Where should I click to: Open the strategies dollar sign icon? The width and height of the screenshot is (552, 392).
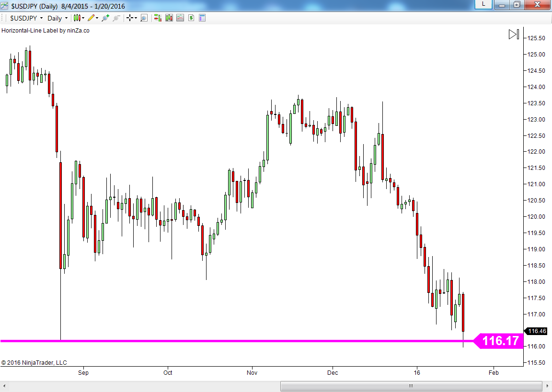coord(191,18)
